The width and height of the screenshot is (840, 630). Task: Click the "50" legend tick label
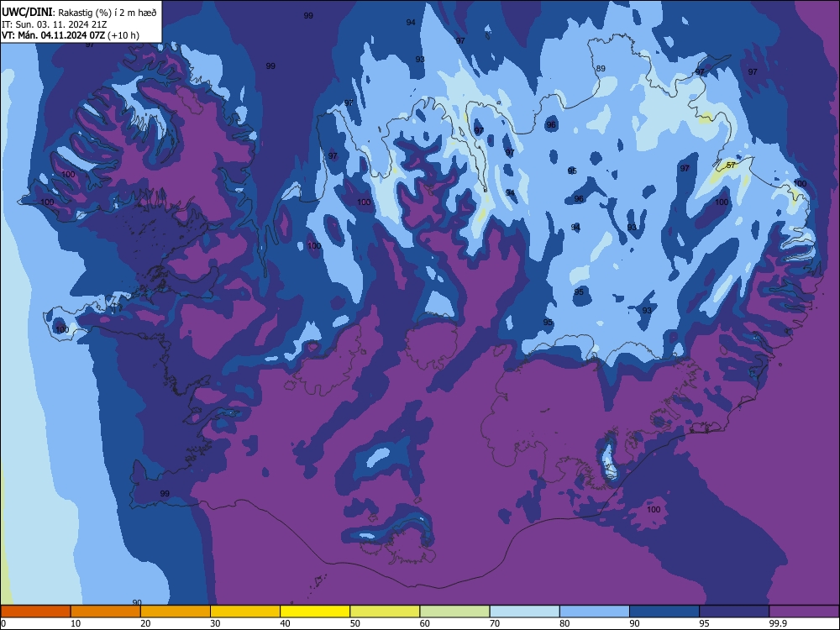(355, 623)
